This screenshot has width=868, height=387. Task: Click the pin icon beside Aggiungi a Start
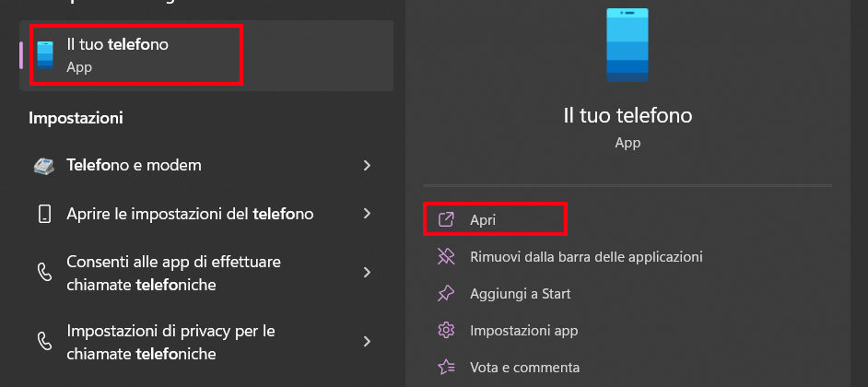tap(446, 293)
